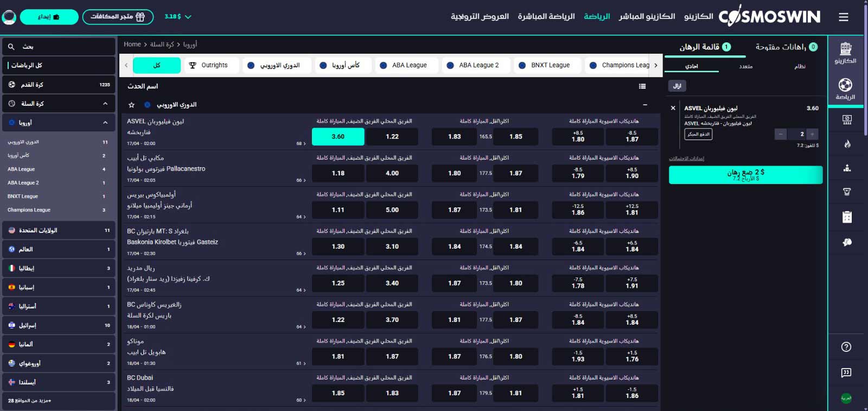Open the rewards store button
This screenshot has height=411, width=868.
(118, 17)
